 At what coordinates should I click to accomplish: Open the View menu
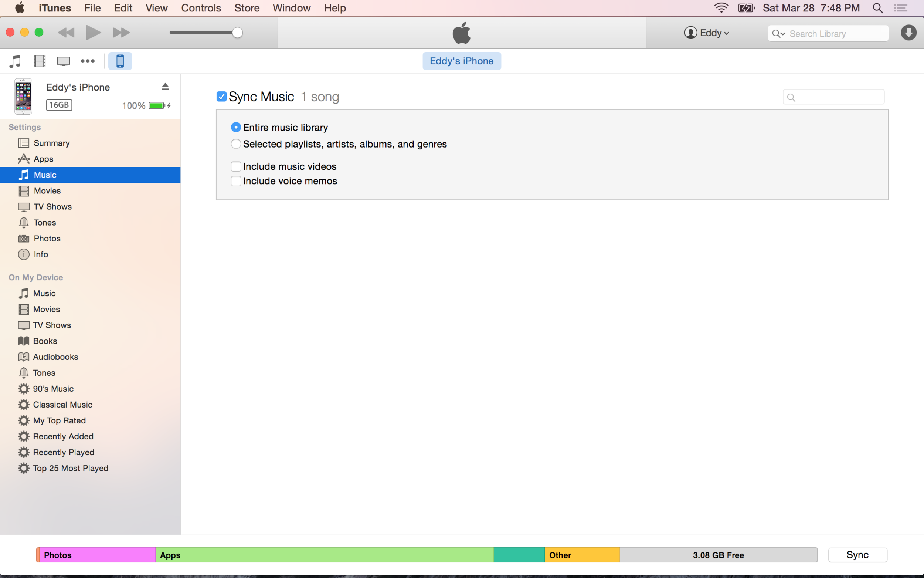tap(156, 8)
